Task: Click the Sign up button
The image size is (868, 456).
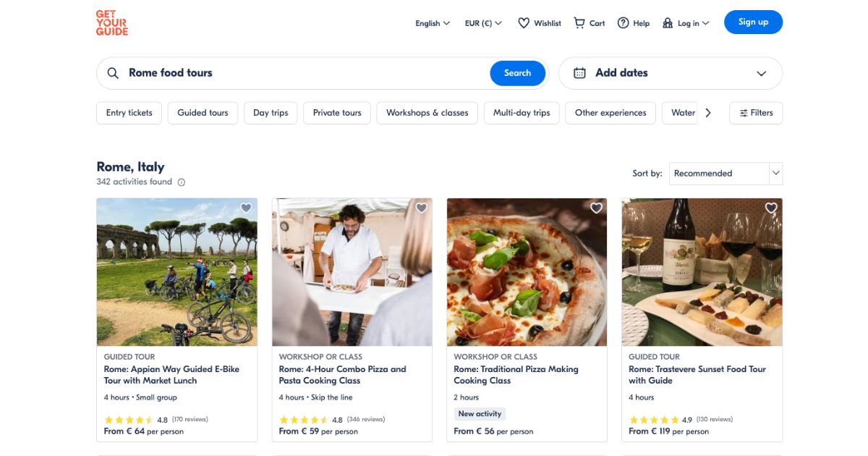Action: [x=753, y=22]
